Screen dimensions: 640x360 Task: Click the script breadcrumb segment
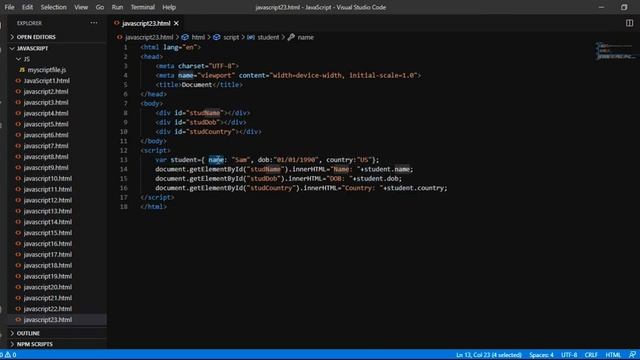click(231, 37)
